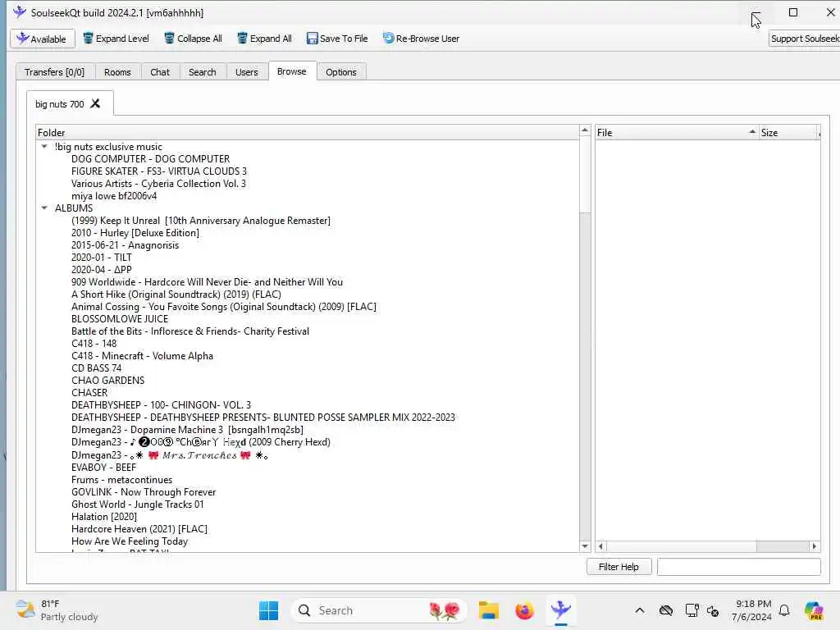
Task: Click the Folder column header
Action: click(x=308, y=132)
